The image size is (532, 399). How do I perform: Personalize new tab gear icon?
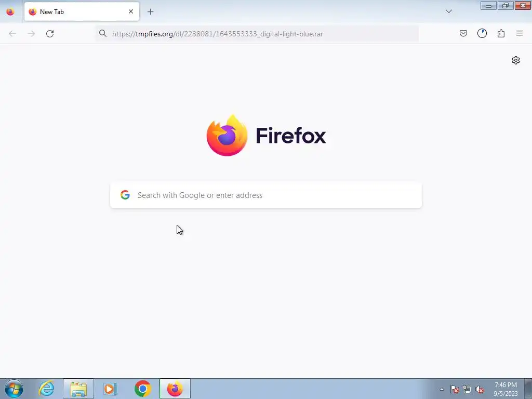pyautogui.click(x=516, y=60)
